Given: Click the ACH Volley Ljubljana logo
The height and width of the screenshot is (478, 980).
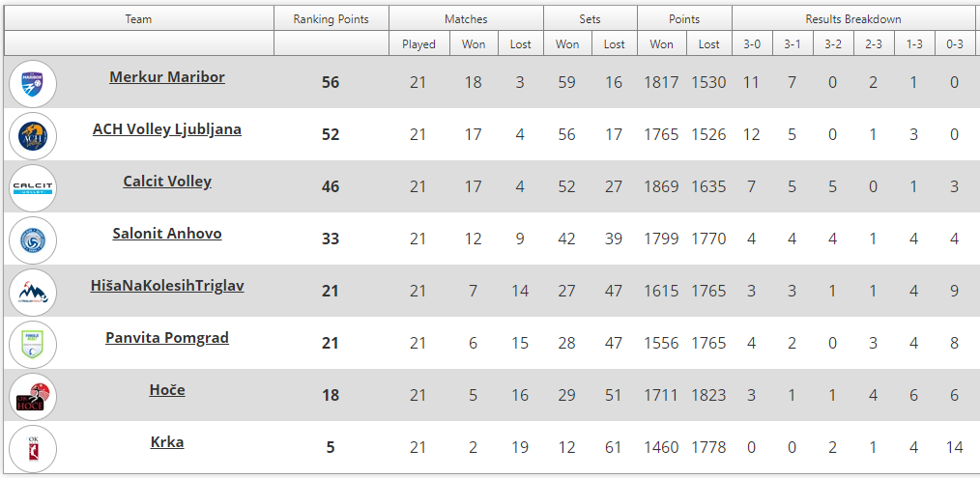Looking at the screenshot, I should click(x=33, y=135).
